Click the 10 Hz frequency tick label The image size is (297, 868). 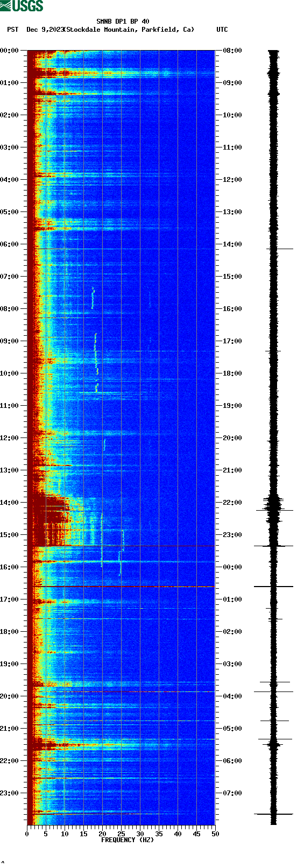click(65, 834)
